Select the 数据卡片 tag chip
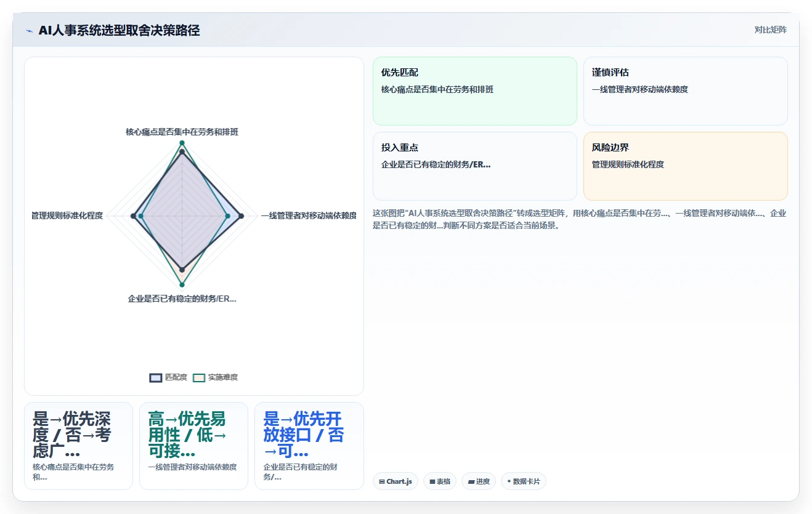The width and height of the screenshot is (812, 514). tap(523, 481)
